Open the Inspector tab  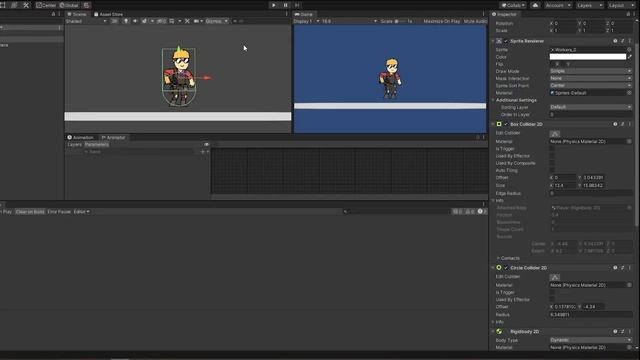pyautogui.click(x=504, y=14)
